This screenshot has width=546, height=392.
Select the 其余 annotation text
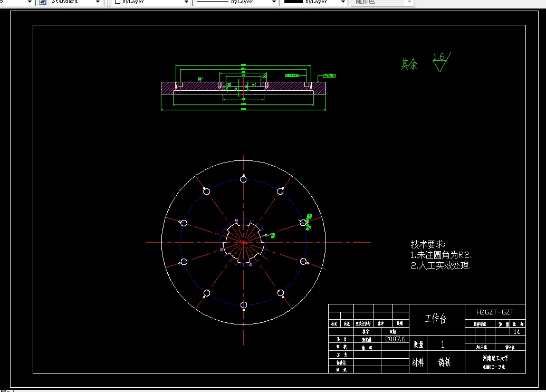(409, 64)
